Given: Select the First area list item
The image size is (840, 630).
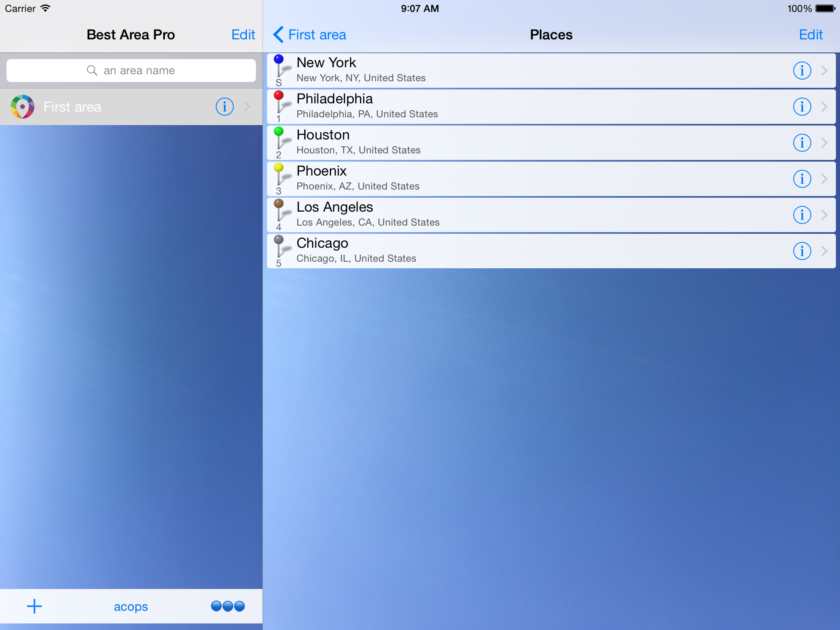Looking at the screenshot, I should point(103,107).
